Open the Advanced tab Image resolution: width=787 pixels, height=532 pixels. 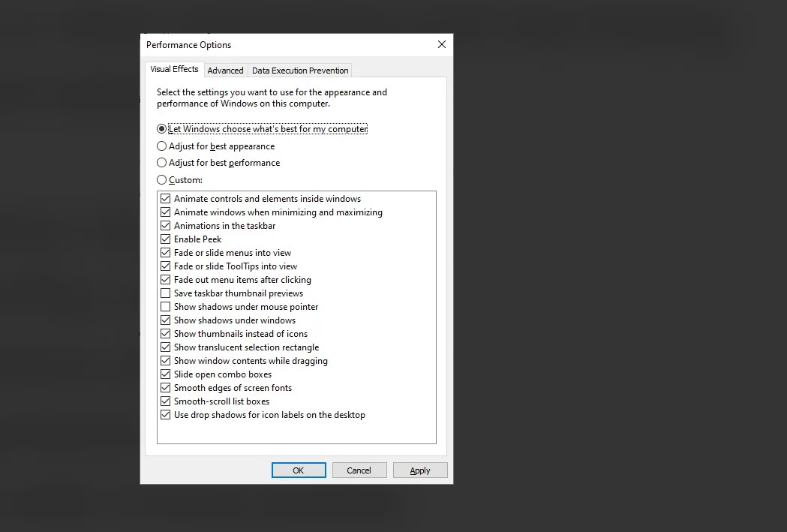(x=225, y=71)
